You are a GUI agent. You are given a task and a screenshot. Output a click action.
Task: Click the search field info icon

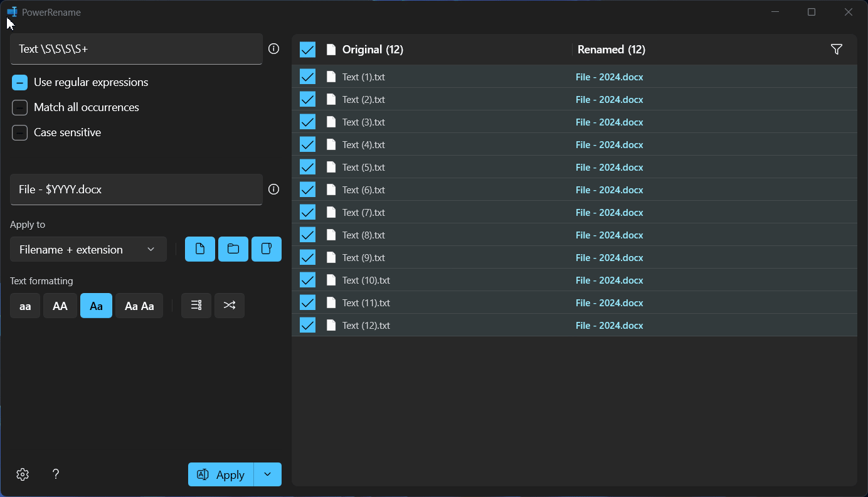pyautogui.click(x=274, y=49)
